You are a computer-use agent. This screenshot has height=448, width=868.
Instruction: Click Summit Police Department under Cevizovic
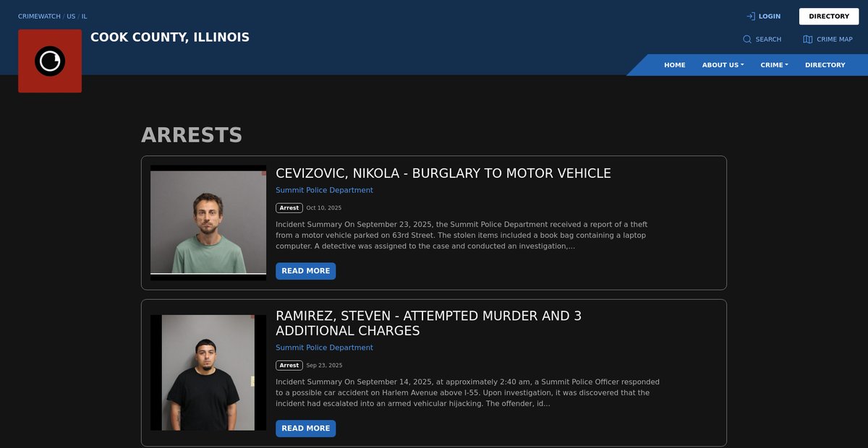[x=324, y=190]
